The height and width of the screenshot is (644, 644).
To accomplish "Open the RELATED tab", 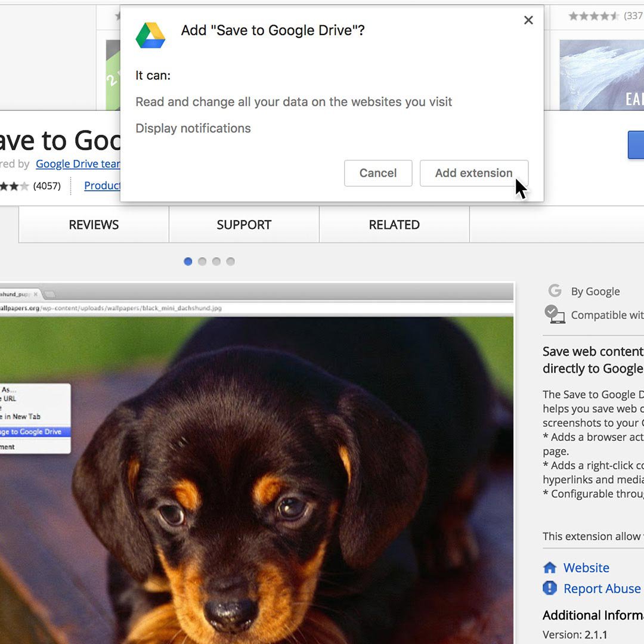I will [x=394, y=225].
